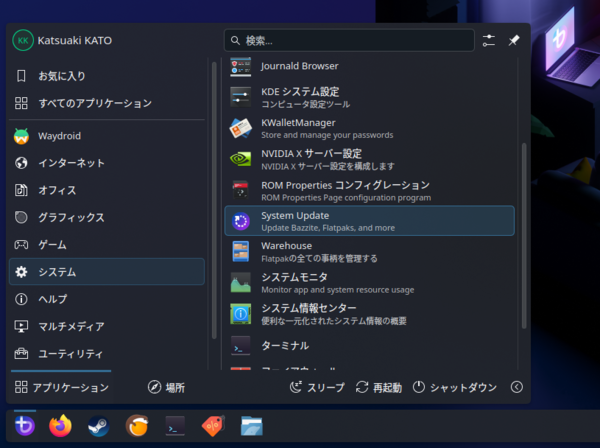Focus the 検索 search field
The image size is (600, 448).
pos(349,40)
